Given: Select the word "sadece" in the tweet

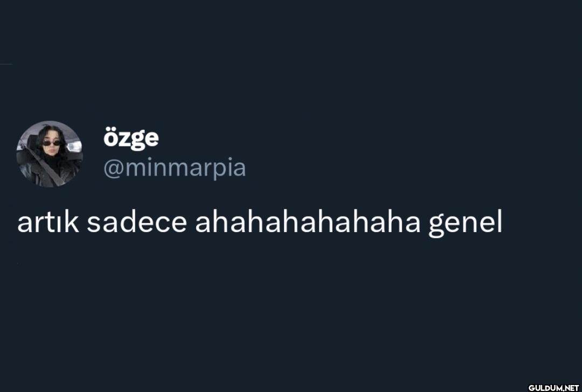Looking at the screenshot, I should coord(137,223).
